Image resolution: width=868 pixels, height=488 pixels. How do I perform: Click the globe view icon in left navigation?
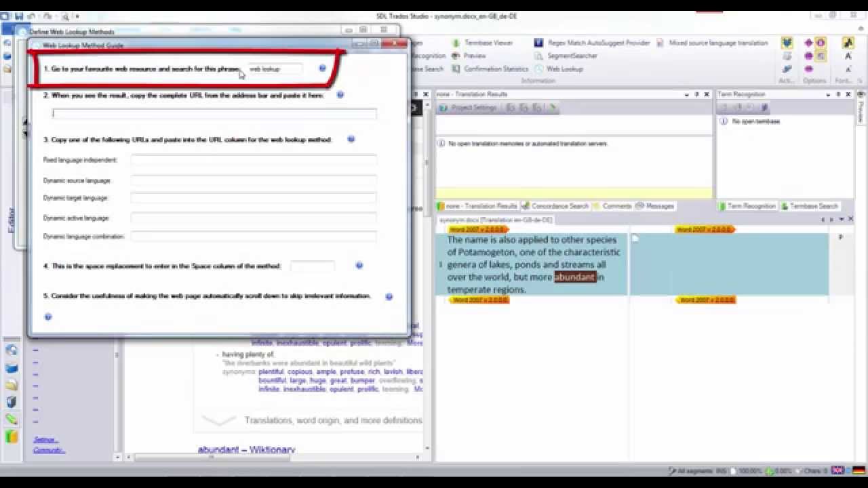pos(12,350)
